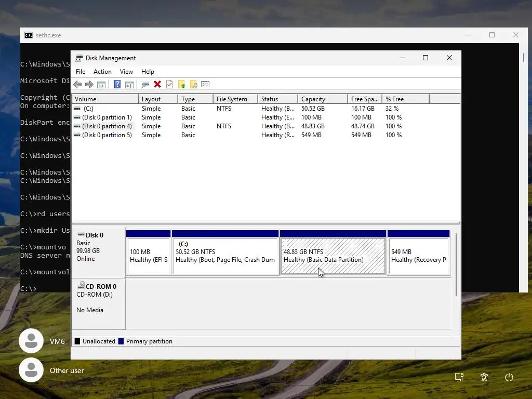This screenshot has width=532, height=399.
Task: Click the Forward arrow toolbar icon
Action: (89, 85)
